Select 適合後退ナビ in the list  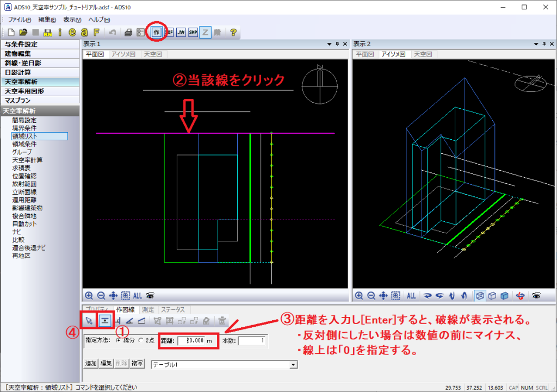[x=28, y=248]
